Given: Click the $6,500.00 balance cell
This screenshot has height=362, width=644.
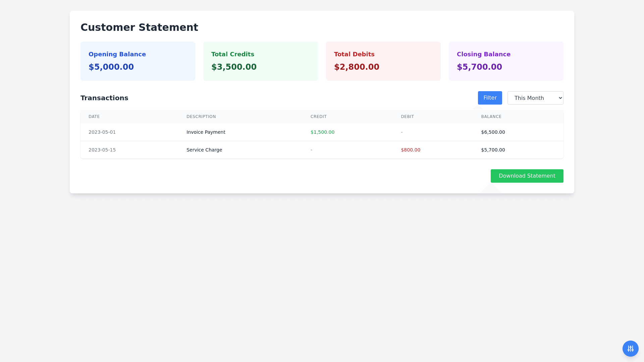Looking at the screenshot, I should tap(493, 132).
